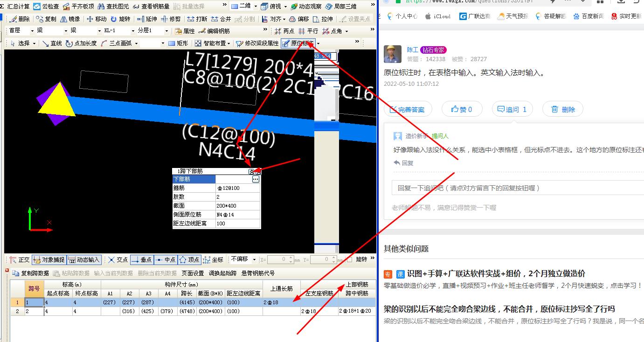Select 旋转 rotate tool

pos(120,19)
